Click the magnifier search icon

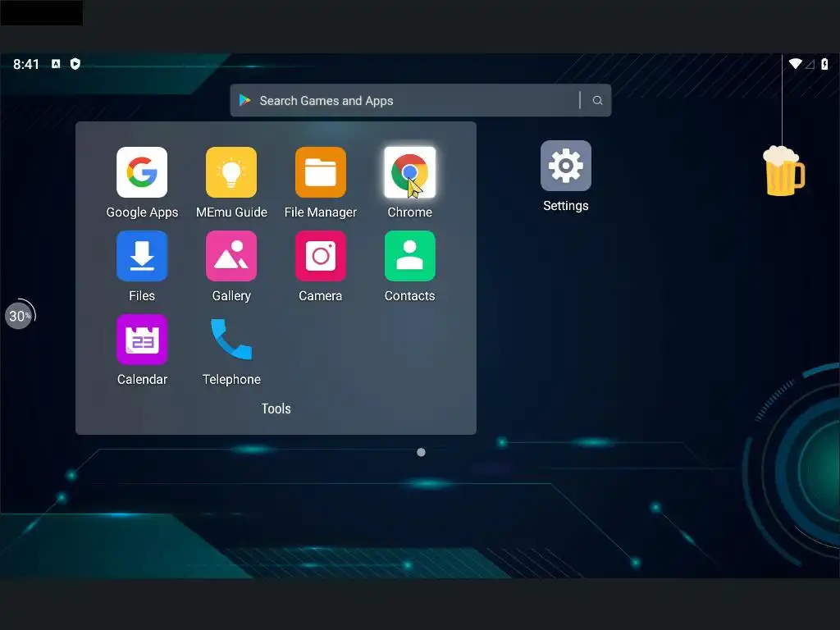coord(597,100)
